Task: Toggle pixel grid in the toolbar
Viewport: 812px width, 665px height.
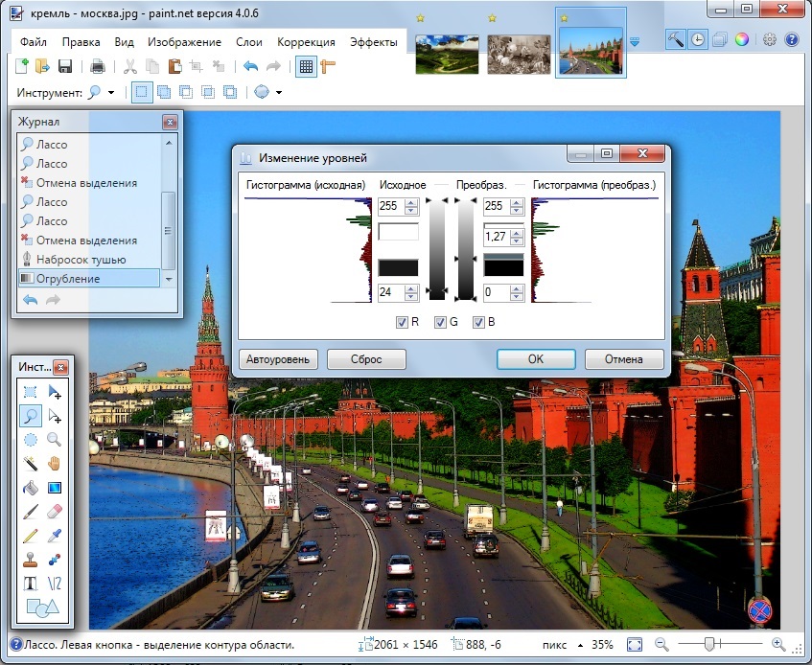Action: pos(306,66)
